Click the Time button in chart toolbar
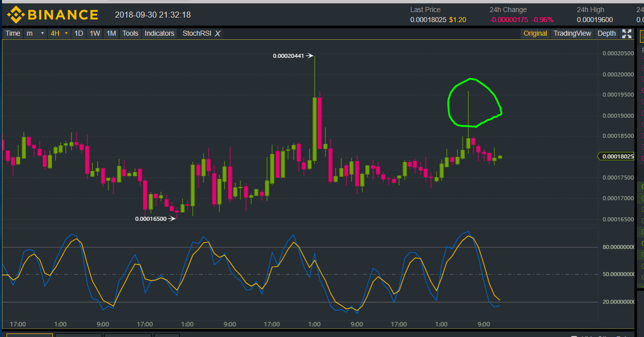 pyautogui.click(x=13, y=34)
